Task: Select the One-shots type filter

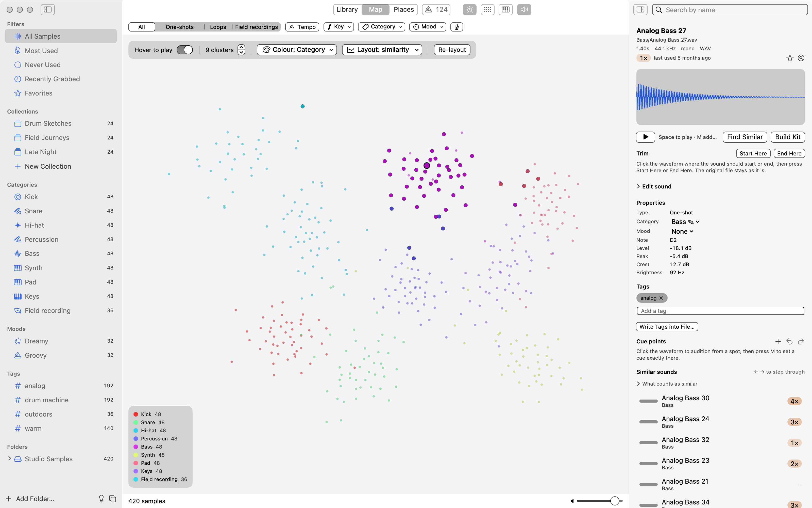Action: [179, 27]
